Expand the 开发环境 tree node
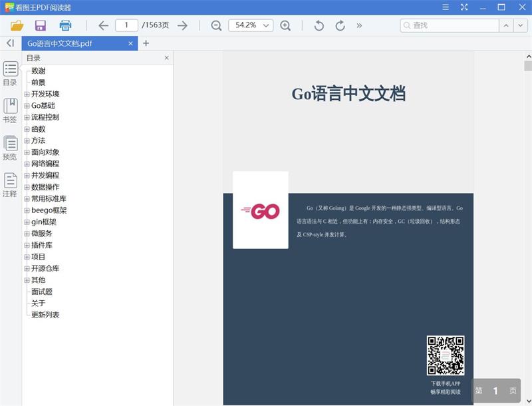 coord(27,94)
